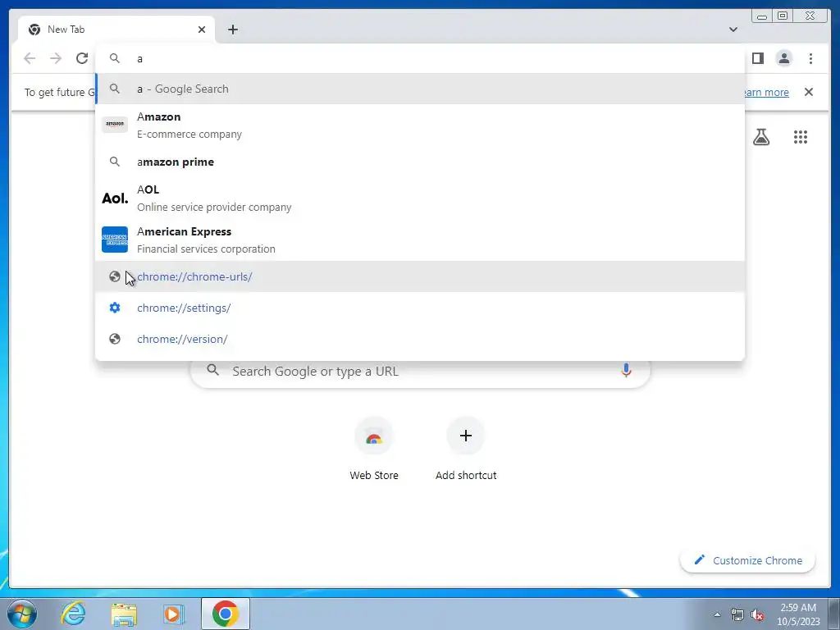Close the New Tab tab
Image resolution: width=840 pixels, height=630 pixels.
pos(202,30)
